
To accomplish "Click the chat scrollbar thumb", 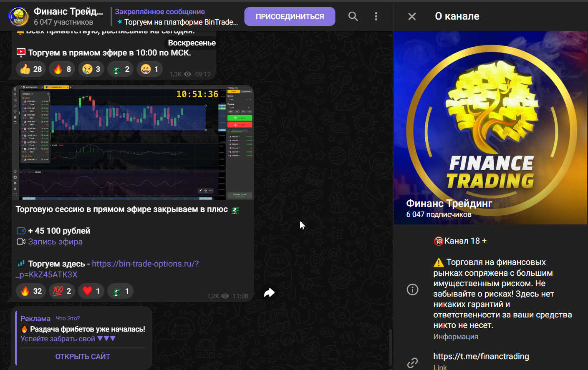I will pyautogui.click(x=391, y=347).
